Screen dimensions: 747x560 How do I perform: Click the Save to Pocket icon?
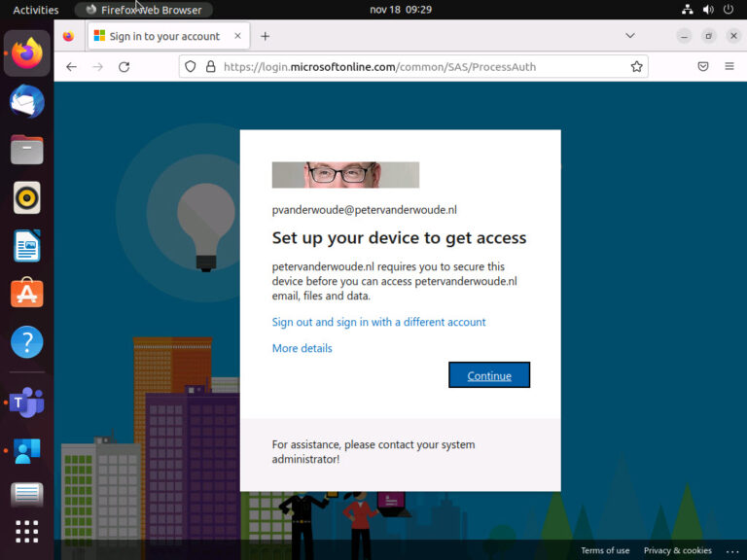coord(702,67)
